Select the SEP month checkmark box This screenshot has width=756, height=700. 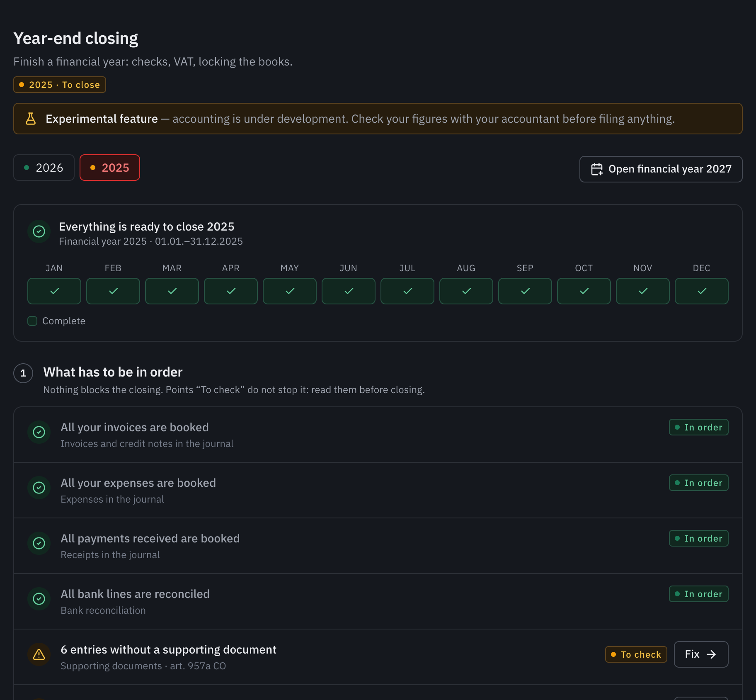[x=525, y=291]
